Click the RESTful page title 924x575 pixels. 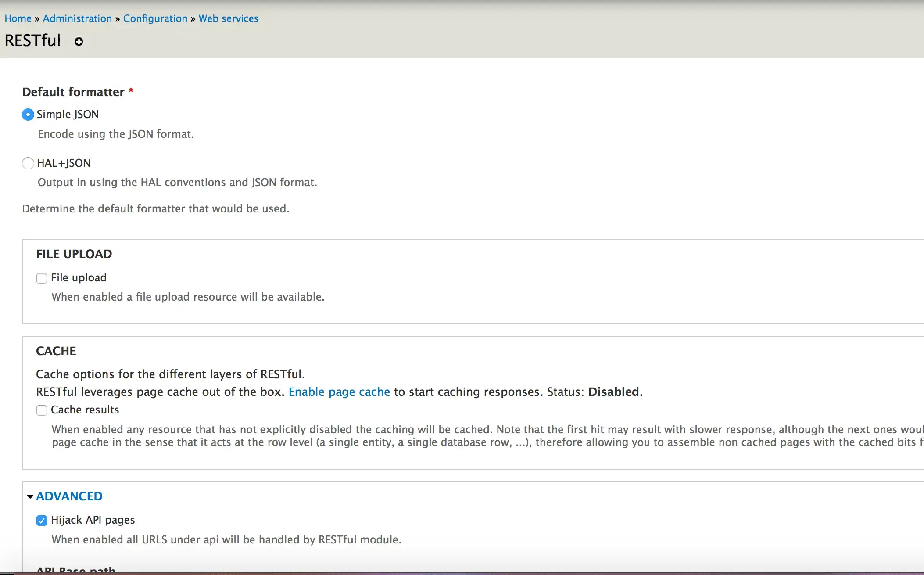point(33,40)
